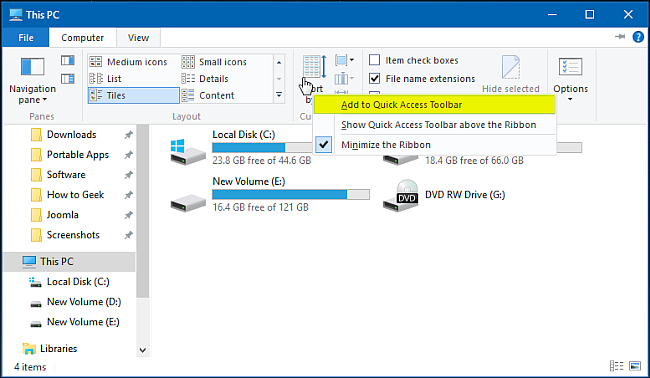Click the Hide selected items icon
This screenshot has height=378, width=650.
point(510,67)
